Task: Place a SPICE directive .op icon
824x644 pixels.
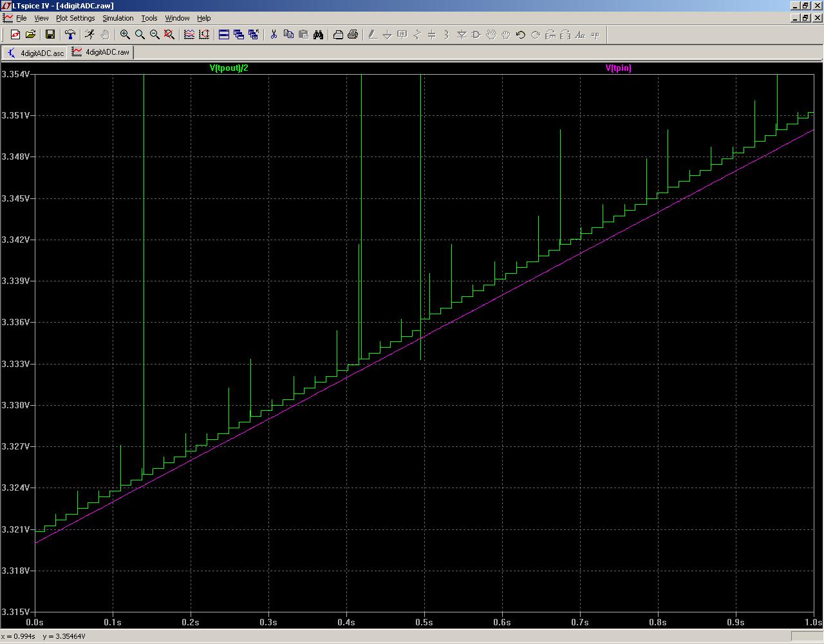Action: [595, 35]
